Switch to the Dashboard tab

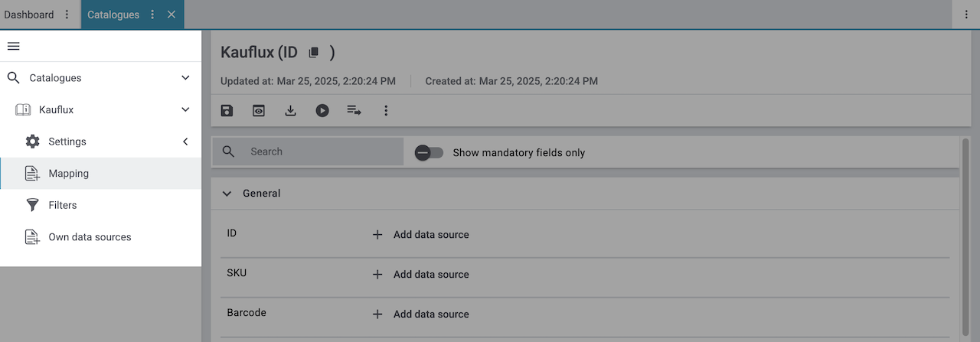click(29, 15)
